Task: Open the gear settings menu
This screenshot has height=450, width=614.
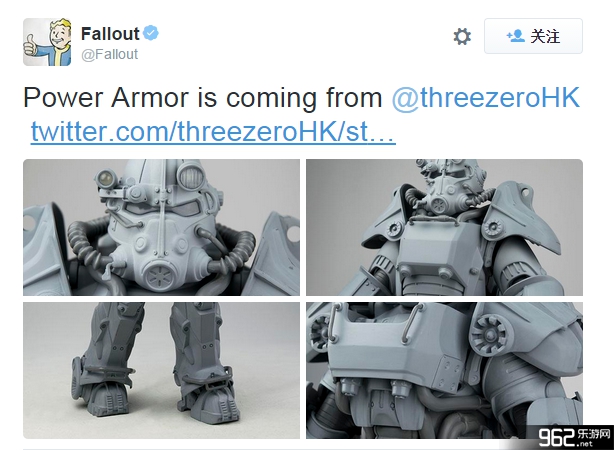Action: click(462, 36)
